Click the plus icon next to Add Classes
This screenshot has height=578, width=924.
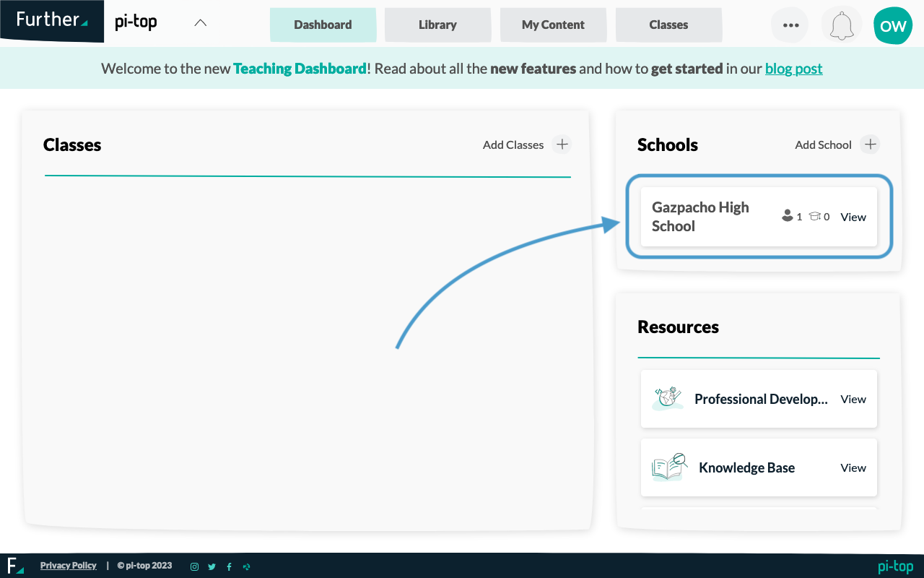(562, 144)
